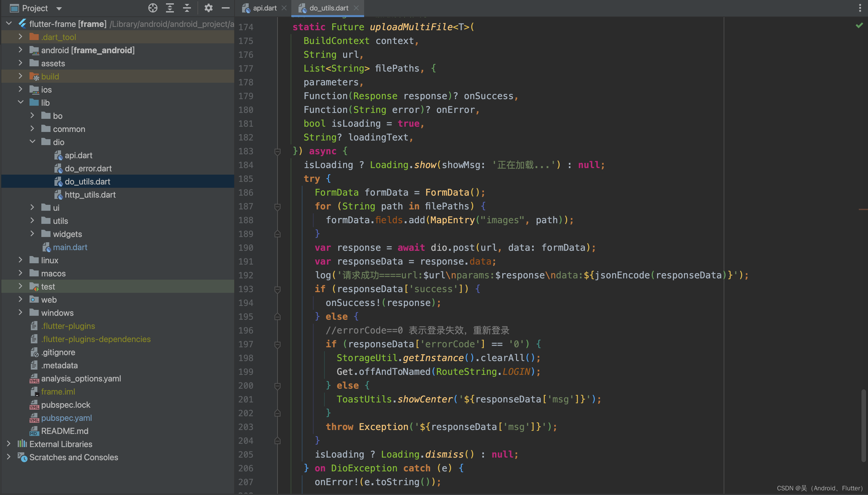Screen dimensions: 868x495
Task: Expand the common folder
Action: [32, 129]
